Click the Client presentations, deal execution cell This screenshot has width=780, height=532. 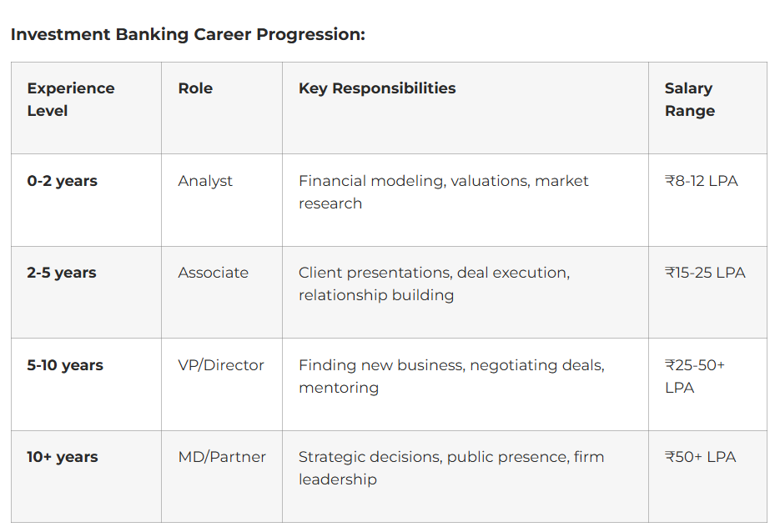click(x=434, y=284)
